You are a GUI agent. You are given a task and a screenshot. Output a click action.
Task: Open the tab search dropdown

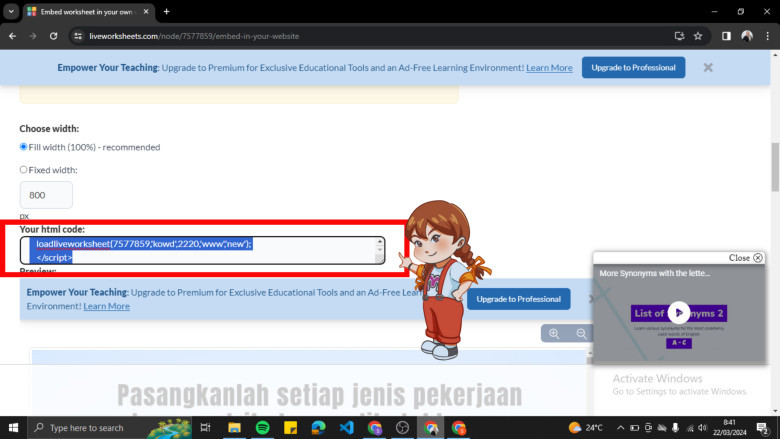[11, 11]
